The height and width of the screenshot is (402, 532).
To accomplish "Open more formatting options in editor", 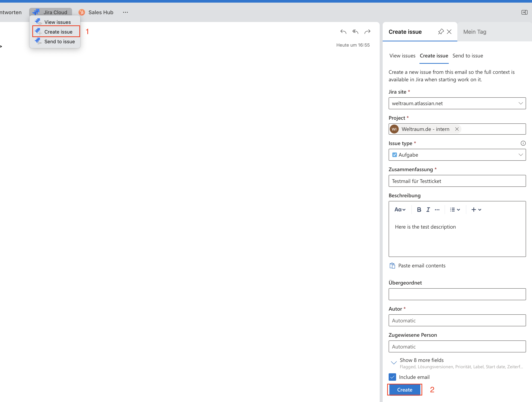I will point(437,210).
